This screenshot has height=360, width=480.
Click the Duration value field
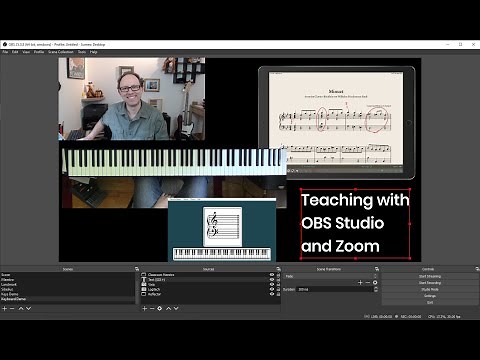click(x=335, y=289)
